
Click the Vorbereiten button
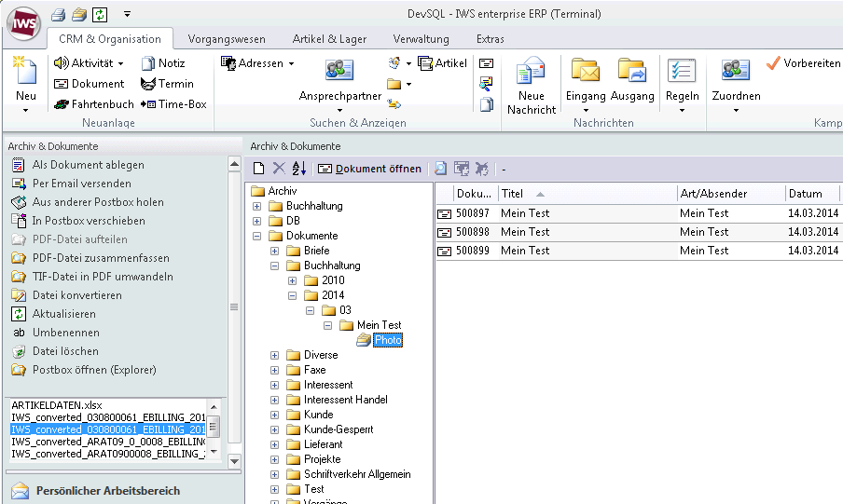tap(803, 62)
